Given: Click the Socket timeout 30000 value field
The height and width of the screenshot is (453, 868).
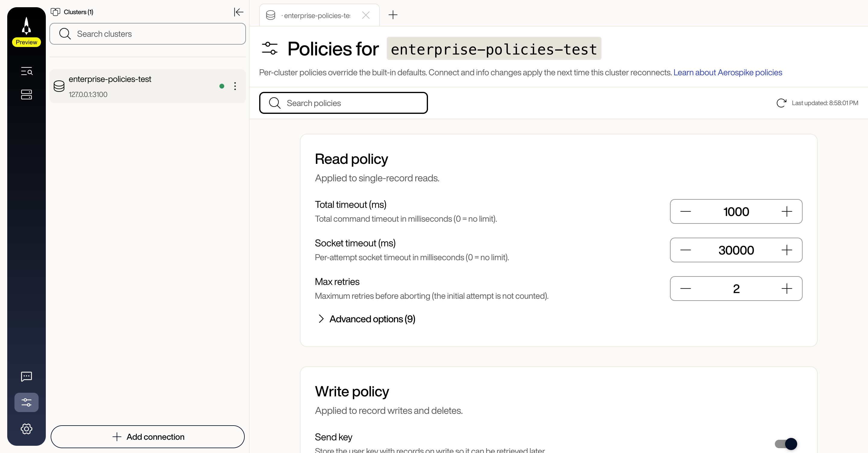Looking at the screenshot, I should [736, 250].
